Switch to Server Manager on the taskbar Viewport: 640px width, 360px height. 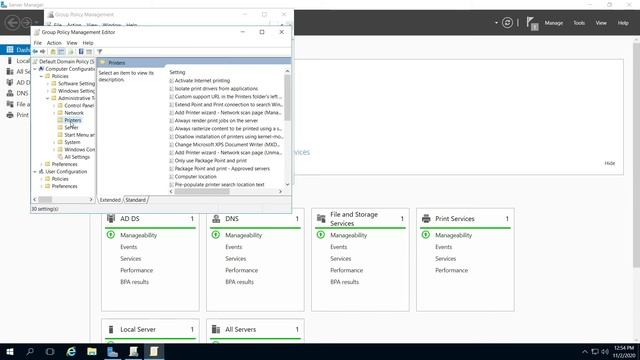point(112,351)
